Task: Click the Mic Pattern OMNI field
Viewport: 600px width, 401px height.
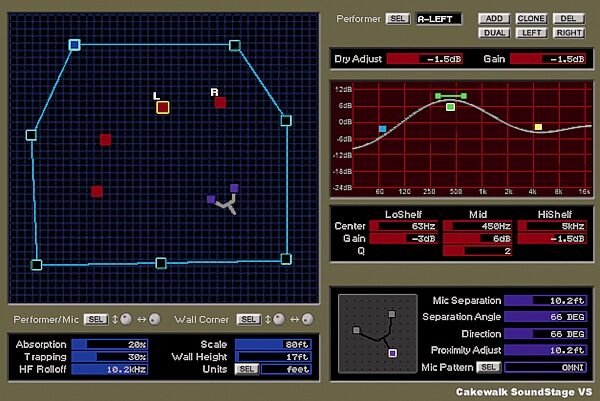Action: tap(546, 367)
